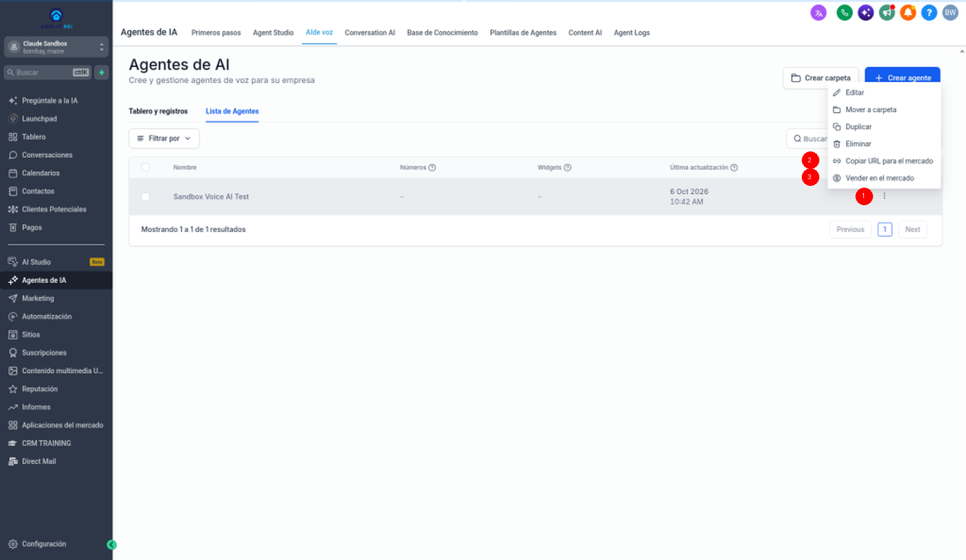This screenshot has width=966, height=560.
Task: Click page number 1 button
Action: [x=884, y=229]
